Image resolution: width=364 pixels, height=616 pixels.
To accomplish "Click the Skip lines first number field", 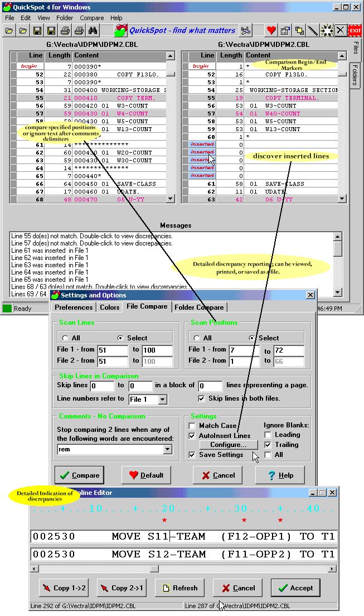I will point(102,386).
